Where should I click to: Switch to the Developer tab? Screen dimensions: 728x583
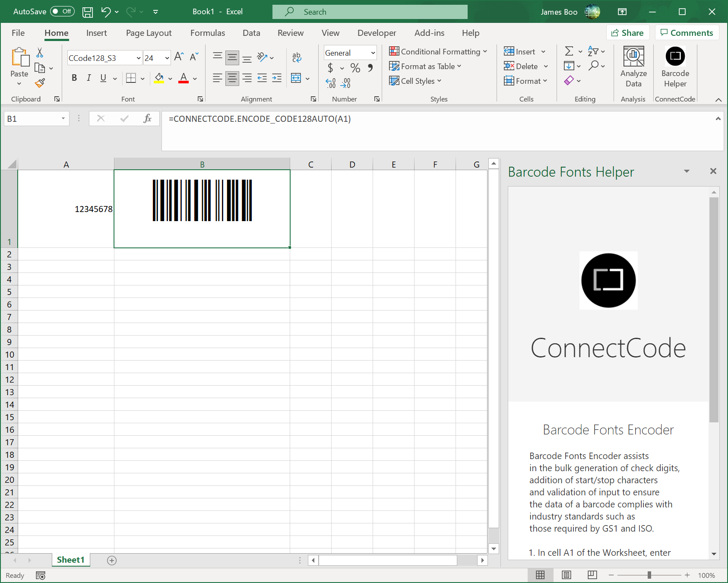point(377,33)
